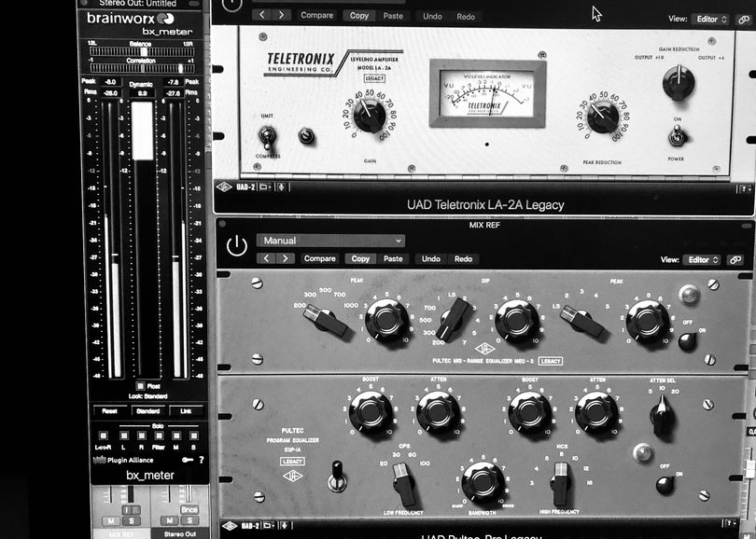Click the bx_meter Link button
The width and height of the screenshot is (756, 539).
186,411
